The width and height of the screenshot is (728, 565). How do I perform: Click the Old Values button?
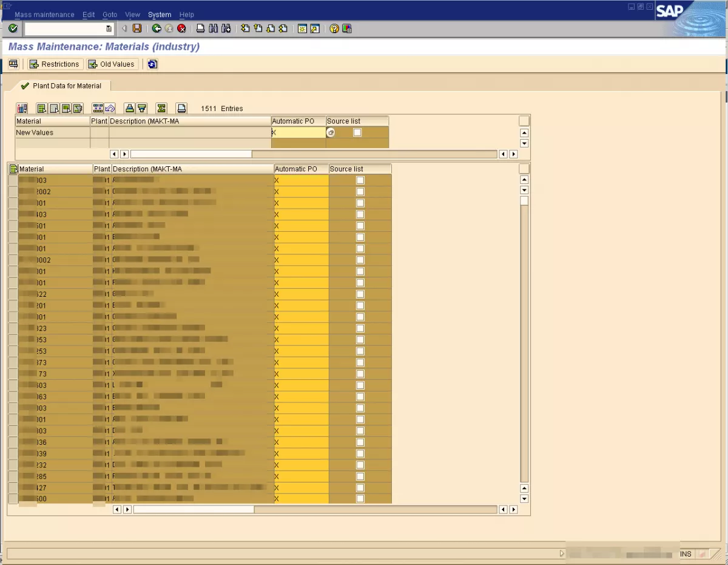pyautogui.click(x=112, y=64)
